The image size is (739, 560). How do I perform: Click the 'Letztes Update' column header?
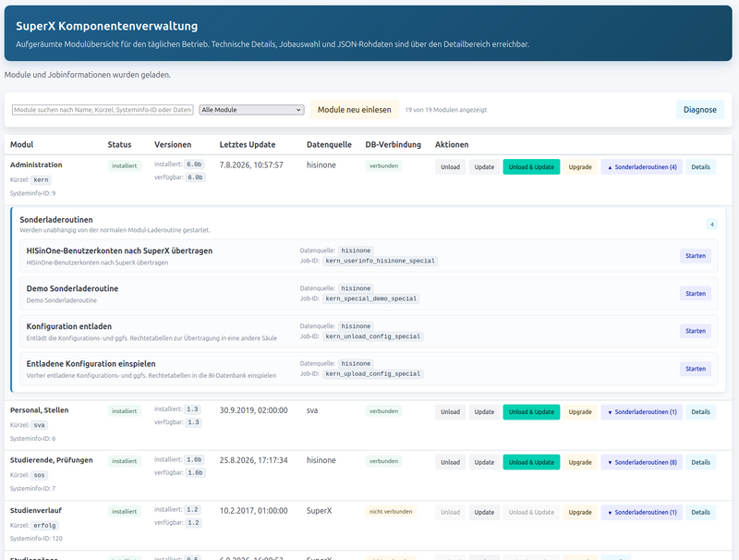pos(248,145)
